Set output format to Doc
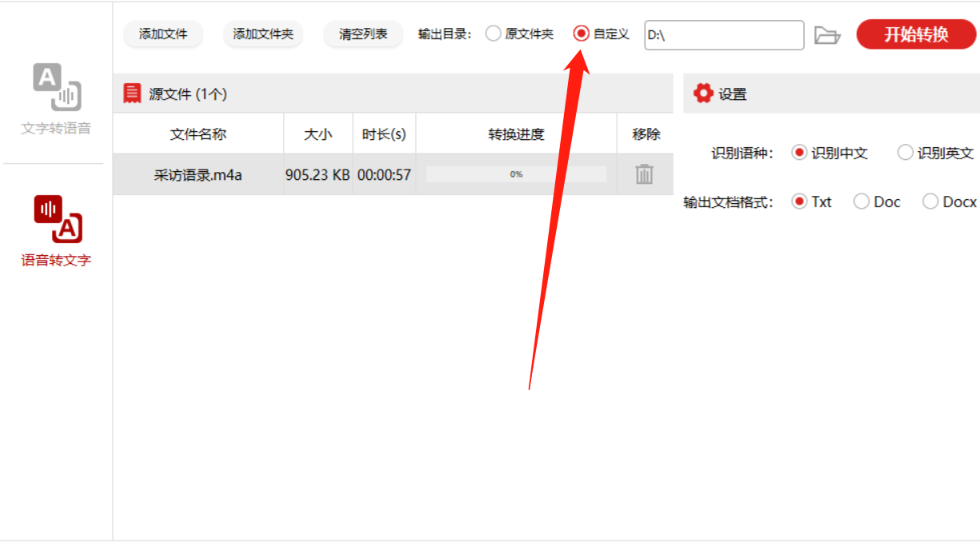Screen dimensions: 980x543 tap(862, 202)
